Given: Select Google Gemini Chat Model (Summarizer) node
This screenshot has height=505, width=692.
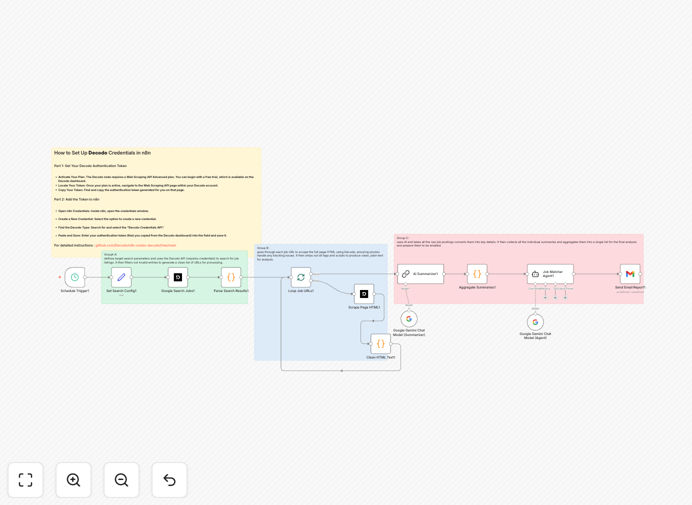Looking at the screenshot, I should point(409,319).
